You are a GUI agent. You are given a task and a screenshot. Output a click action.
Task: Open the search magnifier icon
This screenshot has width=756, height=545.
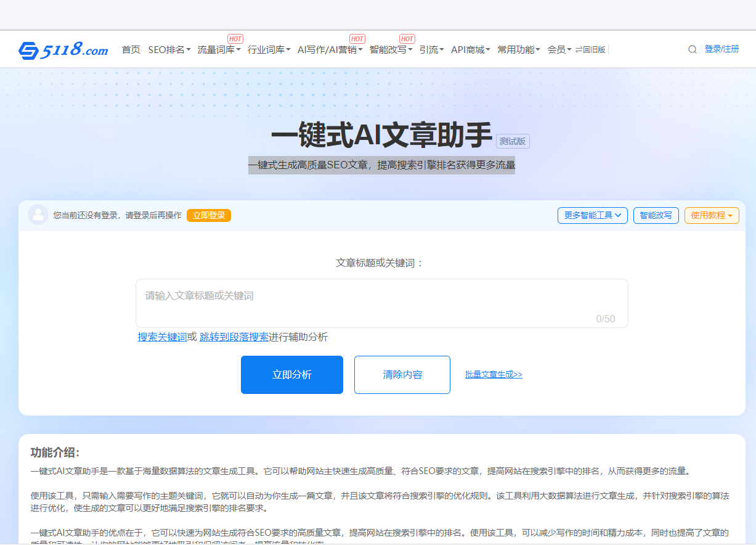tap(692, 49)
